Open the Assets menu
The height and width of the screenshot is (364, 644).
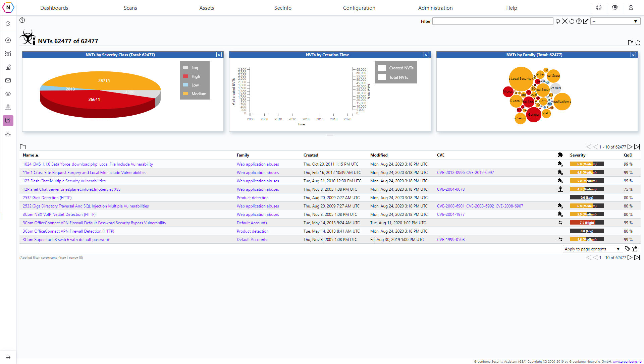[207, 8]
